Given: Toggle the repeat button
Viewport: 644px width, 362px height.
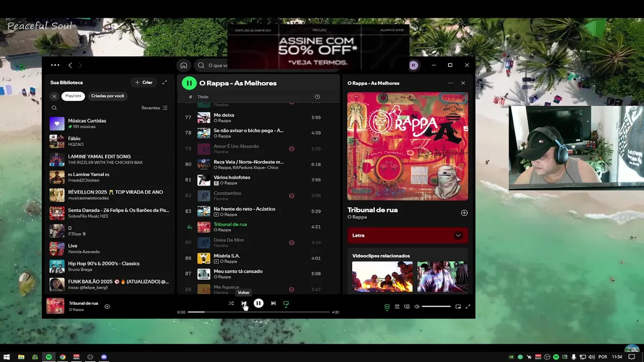Looking at the screenshot, I should 286,303.
